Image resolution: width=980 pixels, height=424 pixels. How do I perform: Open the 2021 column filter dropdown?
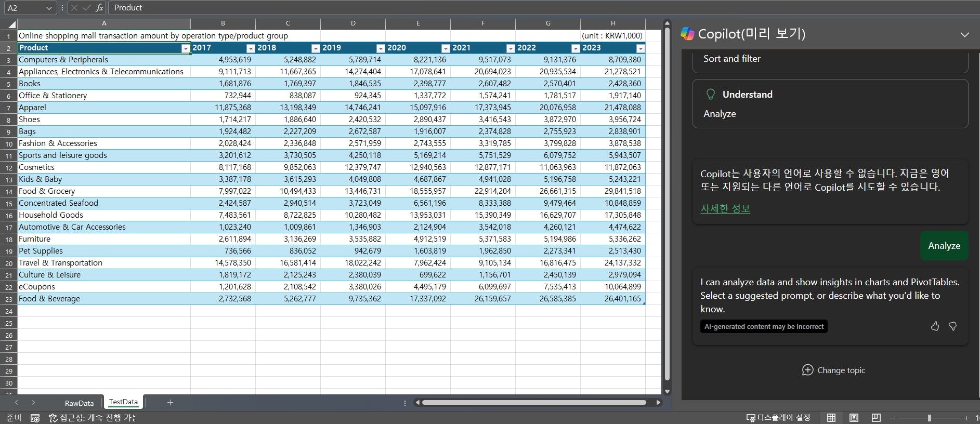point(511,48)
